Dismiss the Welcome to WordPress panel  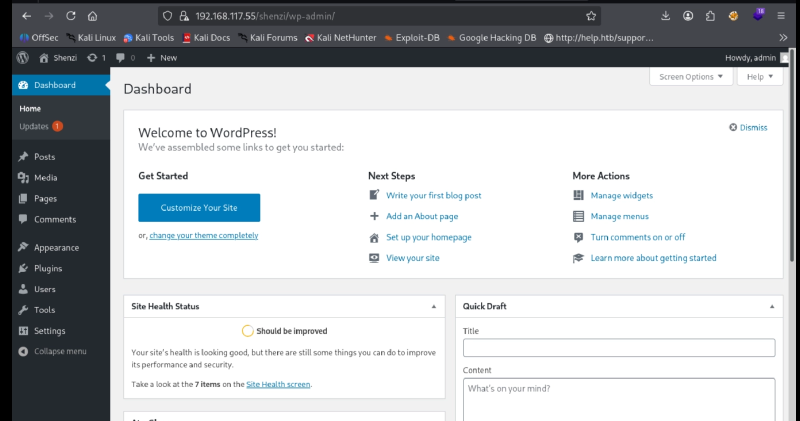coord(748,127)
